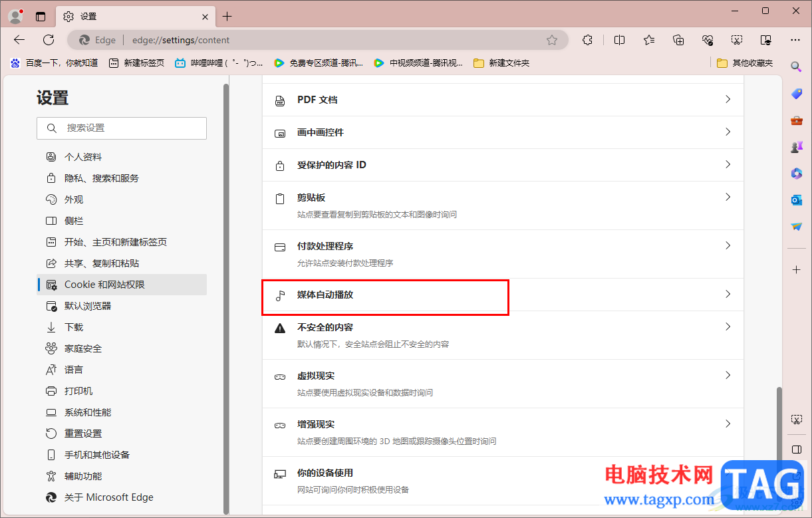Select 辅助功能 settings item
Viewport: 812px width, 518px height.
coord(122,476)
